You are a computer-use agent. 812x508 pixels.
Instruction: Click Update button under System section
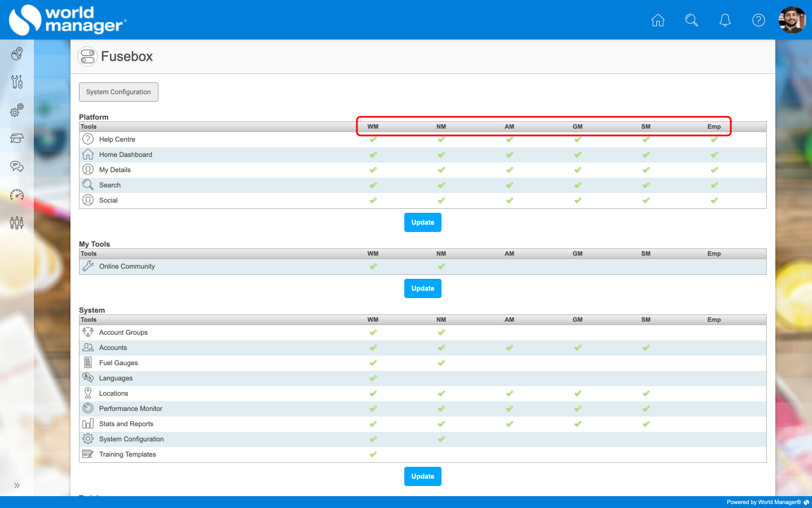coord(423,476)
